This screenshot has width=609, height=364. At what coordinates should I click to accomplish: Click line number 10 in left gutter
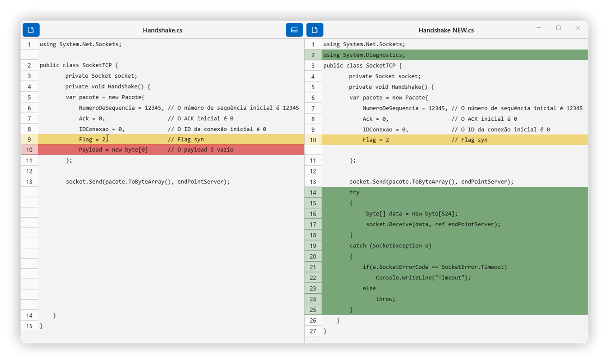(29, 150)
